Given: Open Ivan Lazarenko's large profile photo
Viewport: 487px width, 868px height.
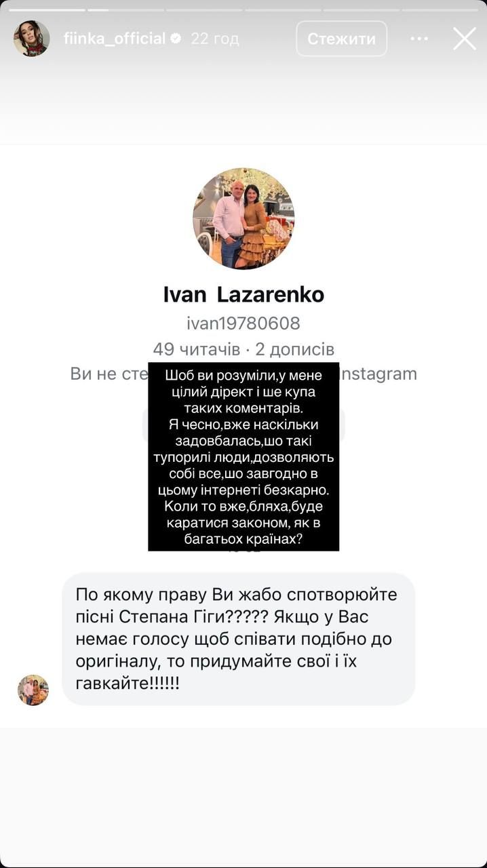Looking at the screenshot, I should coord(243,219).
